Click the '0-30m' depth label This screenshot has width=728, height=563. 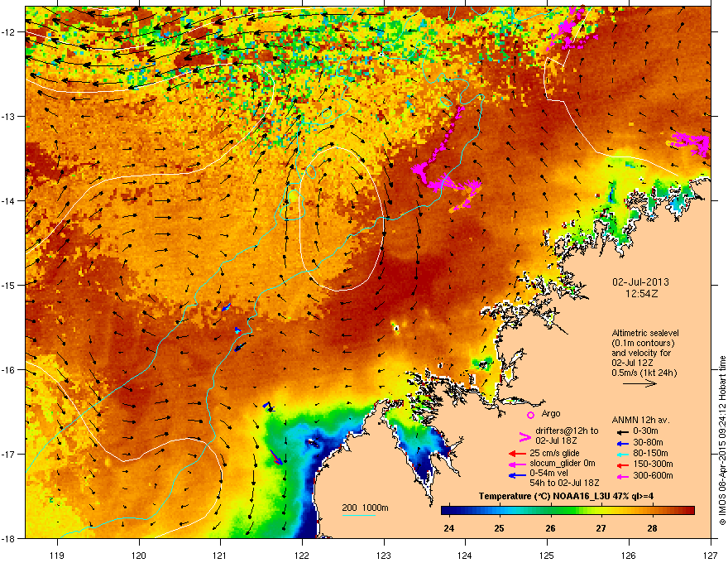pos(645,431)
